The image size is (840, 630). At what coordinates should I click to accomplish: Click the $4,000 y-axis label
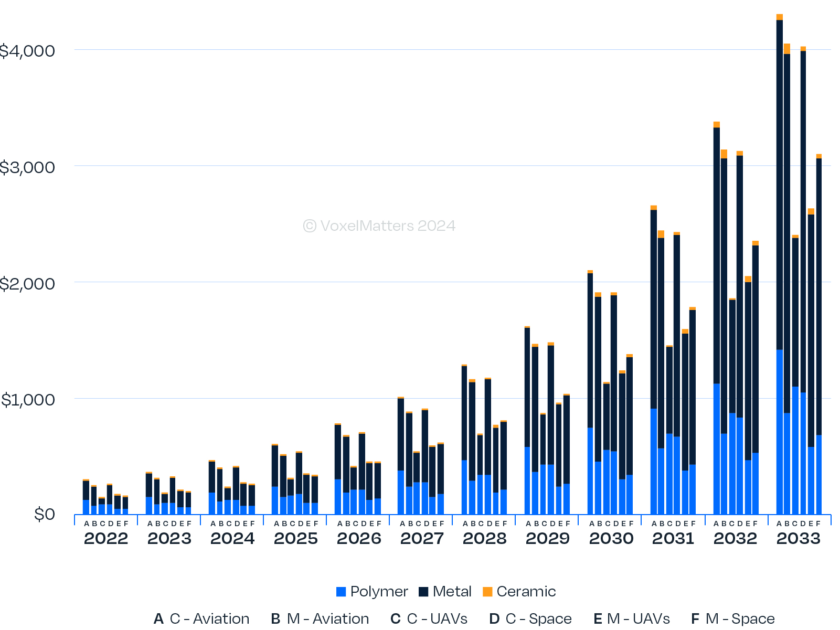[x=27, y=51]
